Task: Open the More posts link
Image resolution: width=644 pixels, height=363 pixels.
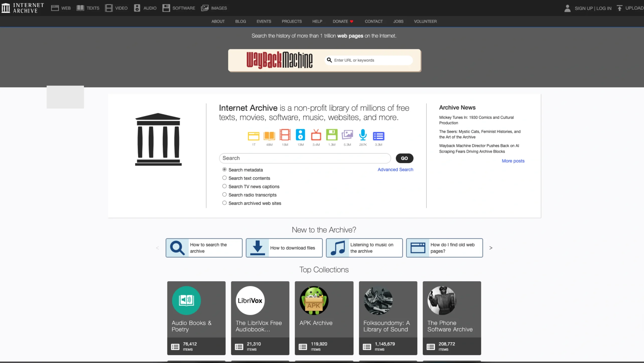Action: [x=513, y=161]
